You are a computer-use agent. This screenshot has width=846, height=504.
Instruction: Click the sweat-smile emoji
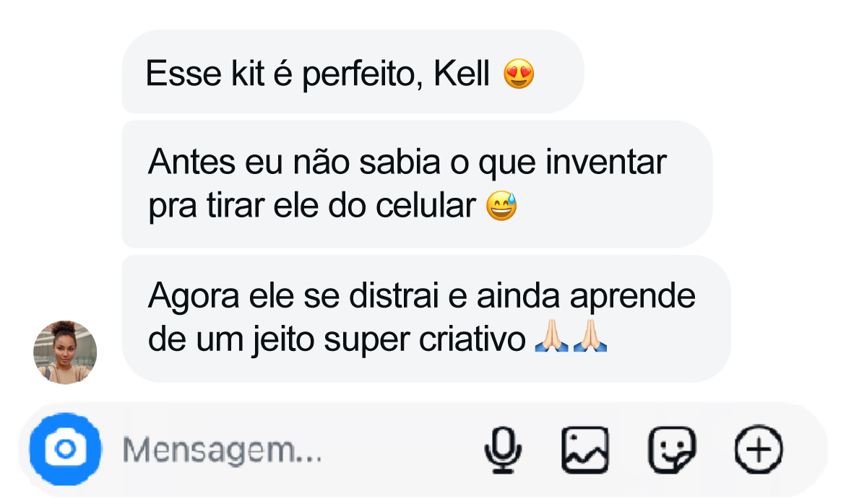pos(502,207)
